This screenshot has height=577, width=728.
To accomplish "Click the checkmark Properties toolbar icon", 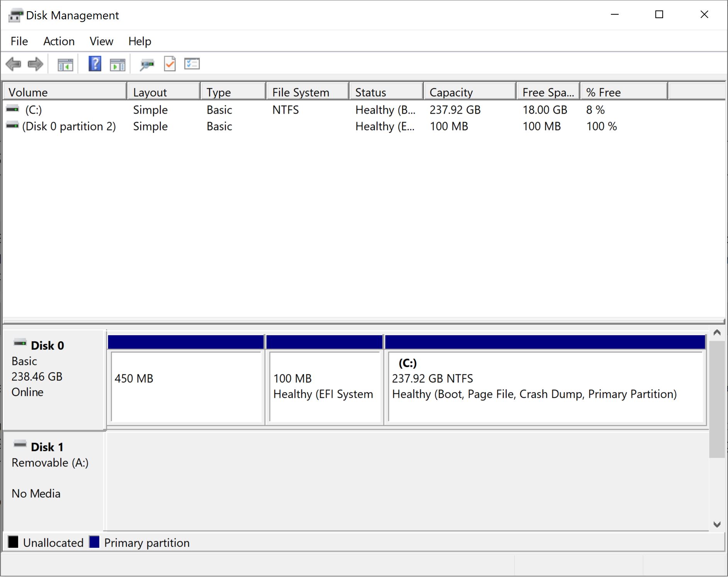I will coord(170,64).
